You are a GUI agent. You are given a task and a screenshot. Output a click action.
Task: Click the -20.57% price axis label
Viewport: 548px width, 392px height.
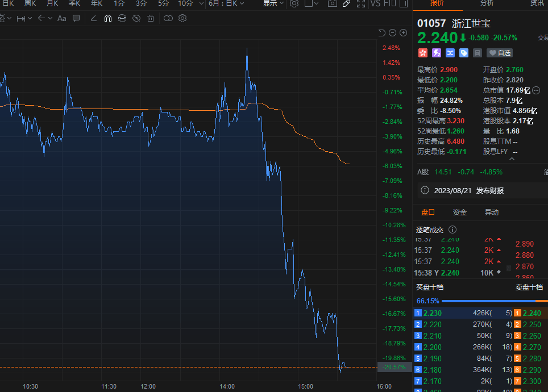pyautogui.click(x=394, y=367)
